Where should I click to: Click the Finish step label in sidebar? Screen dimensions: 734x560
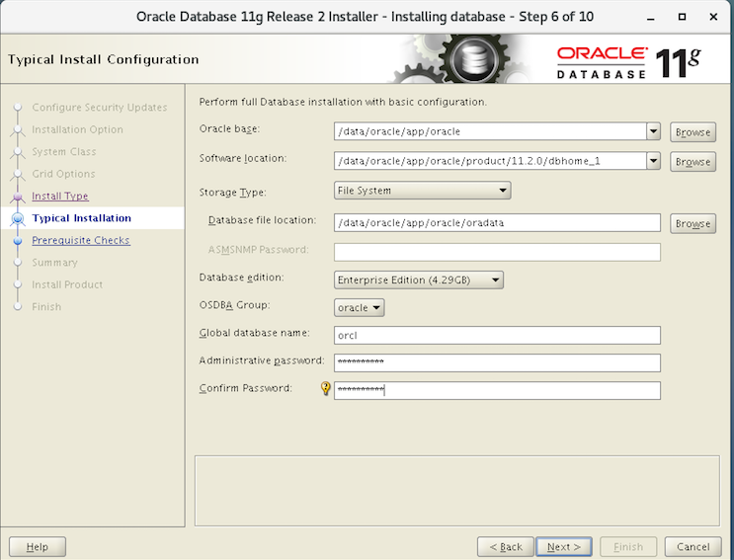[46, 307]
